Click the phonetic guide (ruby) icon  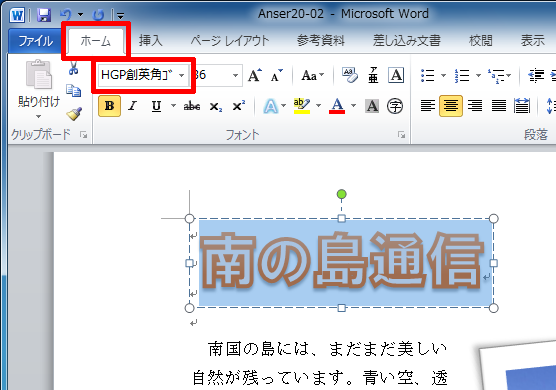point(373,75)
